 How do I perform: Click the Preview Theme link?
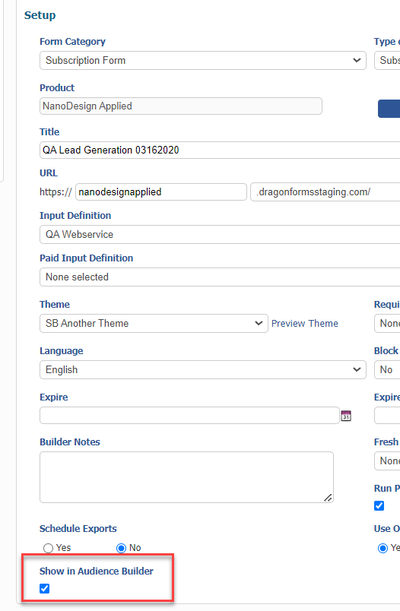[305, 323]
